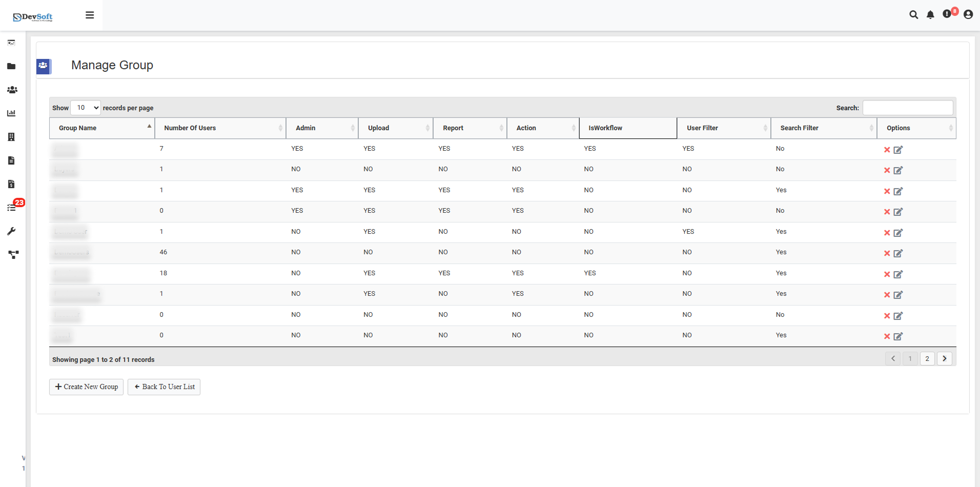This screenshot has width=980, height=487.
Task: Open the user profile icon top right
Action: click(x=968, y=15)
